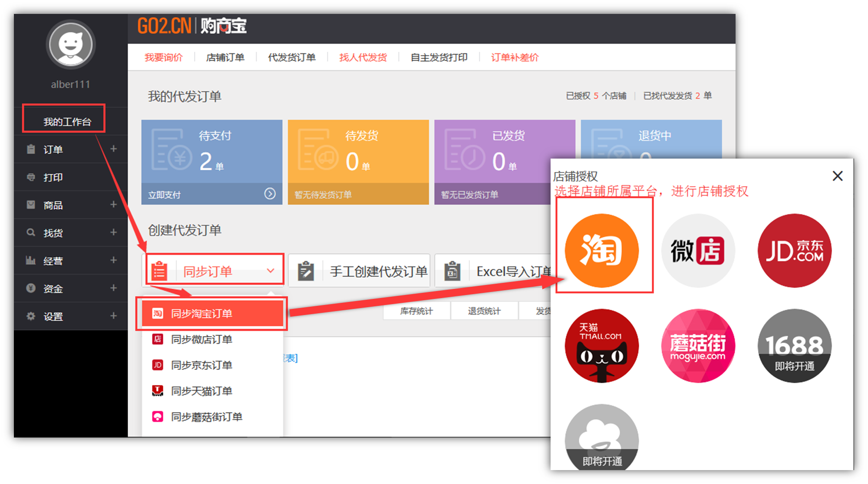Viewport: 868px width, 484px height.
Task: Click the 同步订单 chevron arrow
Action: pos(270,271)
